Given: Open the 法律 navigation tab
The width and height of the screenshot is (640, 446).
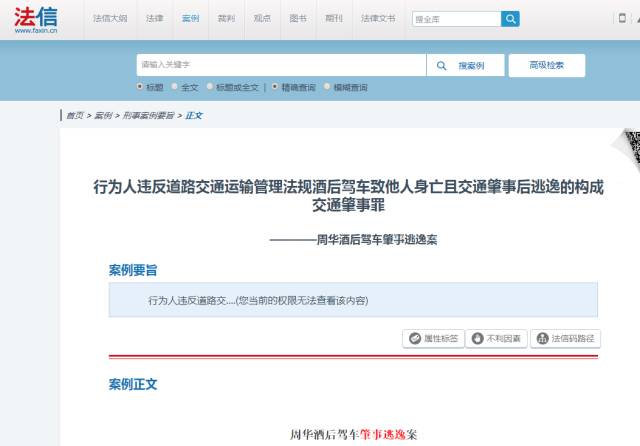Looking at the screenshot, I should click(155, 18).
